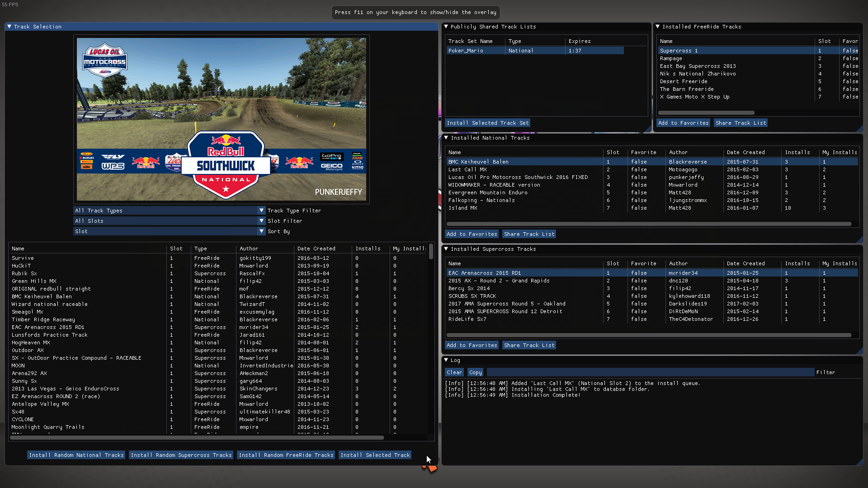868x488 pixels.
Task: Collapse the Track Selection panel triangle
Action: pyautogui.click(x=9, y=27)
